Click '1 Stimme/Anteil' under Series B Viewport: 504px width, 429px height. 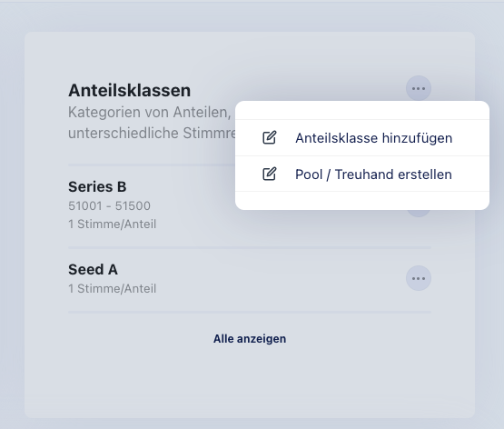point(113,224)
